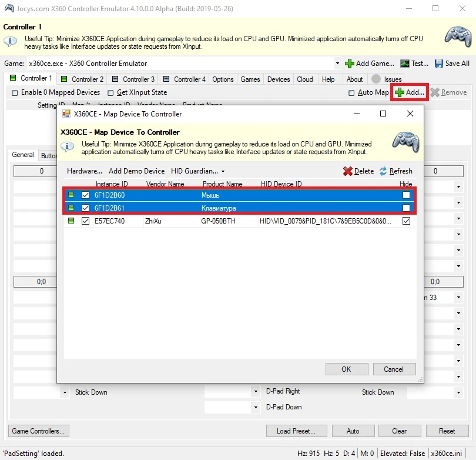This screenshot has height=460, width=476.
Task: Switch to the Controller 4 tab
Action: pos(185,79)
